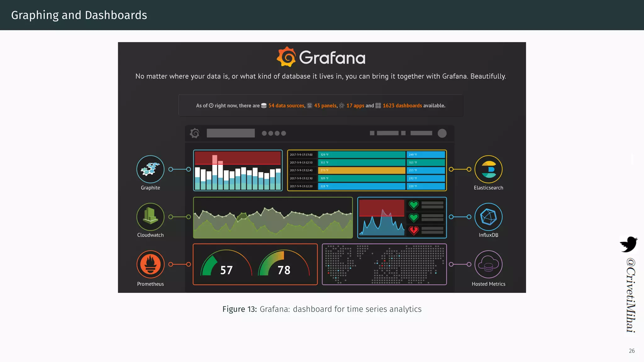The height and width of the screenshot is (362, 644).
Task: Click the round avatar in mock toolbar
Action: click(x=442, y=133)
